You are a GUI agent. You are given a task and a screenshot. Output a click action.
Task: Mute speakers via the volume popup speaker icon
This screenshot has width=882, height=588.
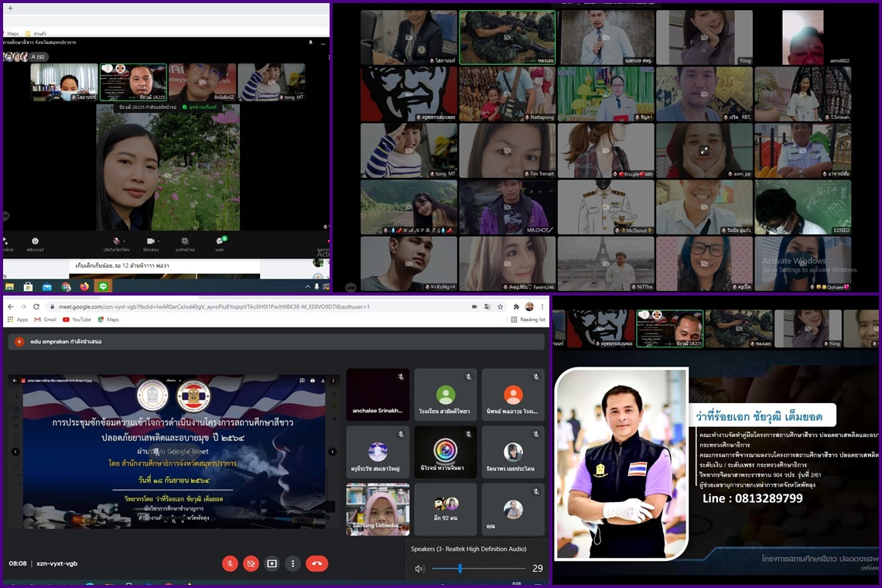coord(419,569)
